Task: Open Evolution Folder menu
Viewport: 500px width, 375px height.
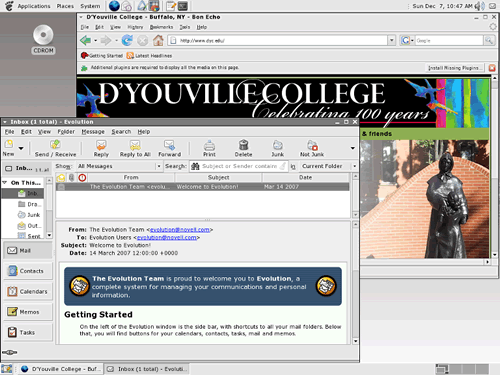Action: (66, 132)
